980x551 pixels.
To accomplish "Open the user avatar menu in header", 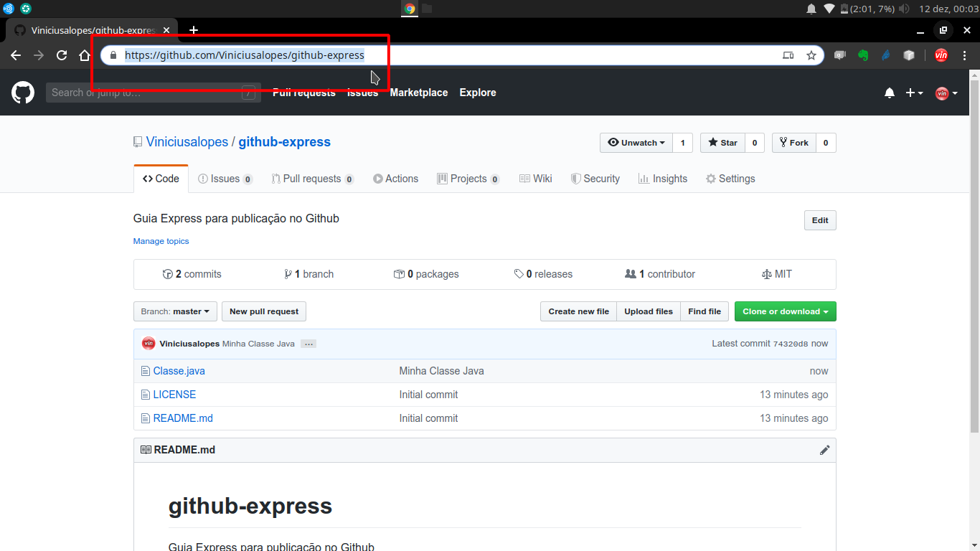I will click(946, 93).
